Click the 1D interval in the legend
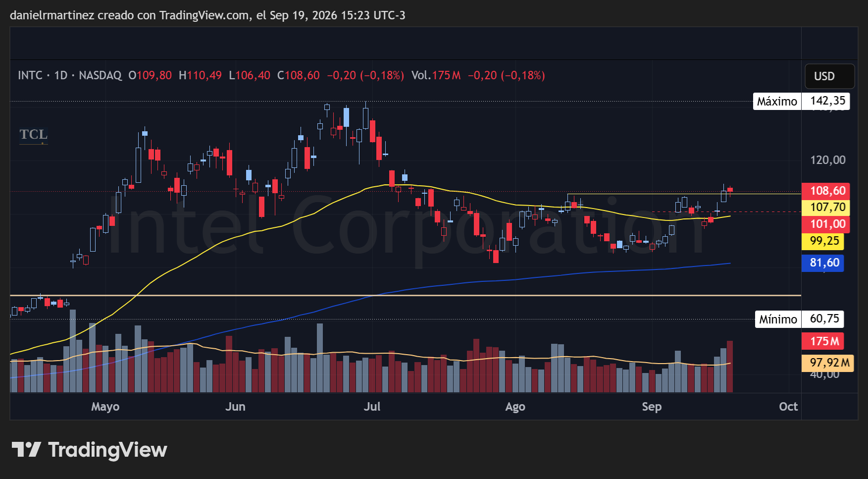The width and height of the screenshot is (868, 479). click(x=60, y=75)
